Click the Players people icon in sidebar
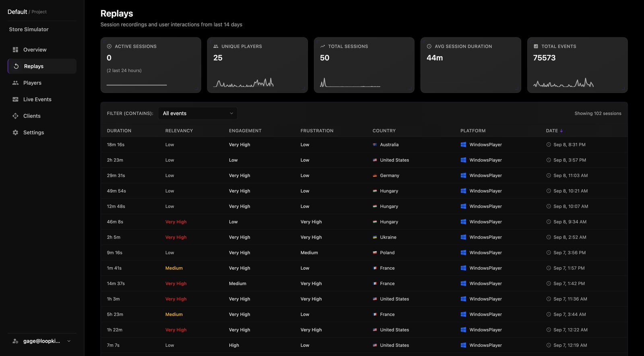The height and width of the screenshot is (356, 644). 15,82
